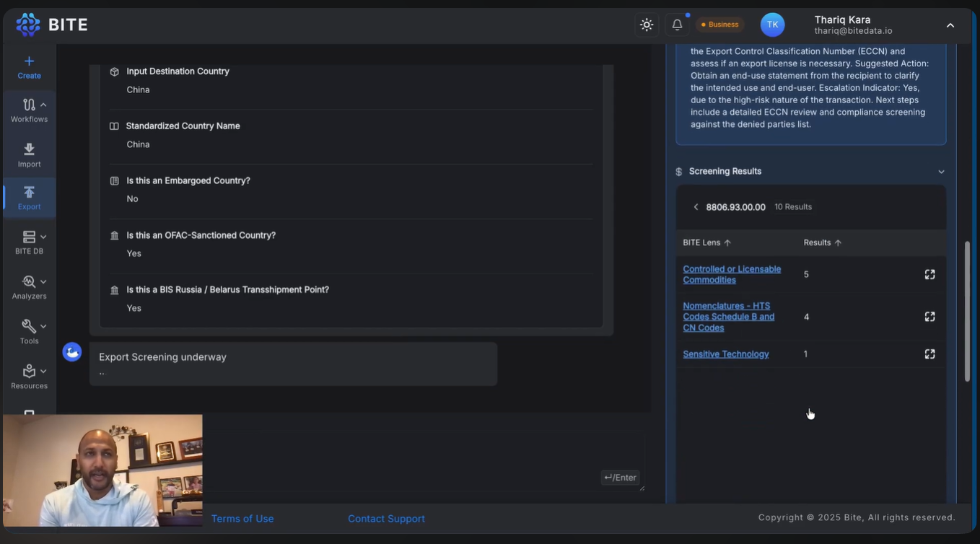Open Terms of Use link

tap(242, 519)
